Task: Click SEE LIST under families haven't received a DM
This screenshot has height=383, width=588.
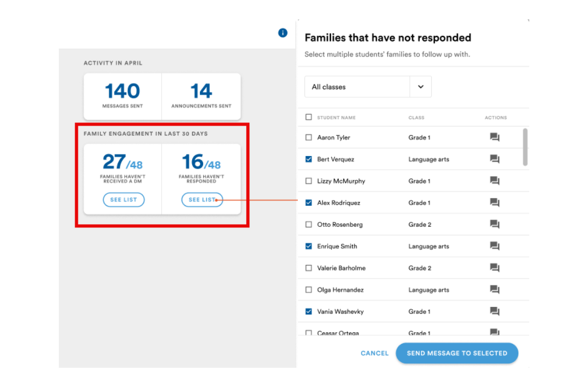Action: coord(124,200)
